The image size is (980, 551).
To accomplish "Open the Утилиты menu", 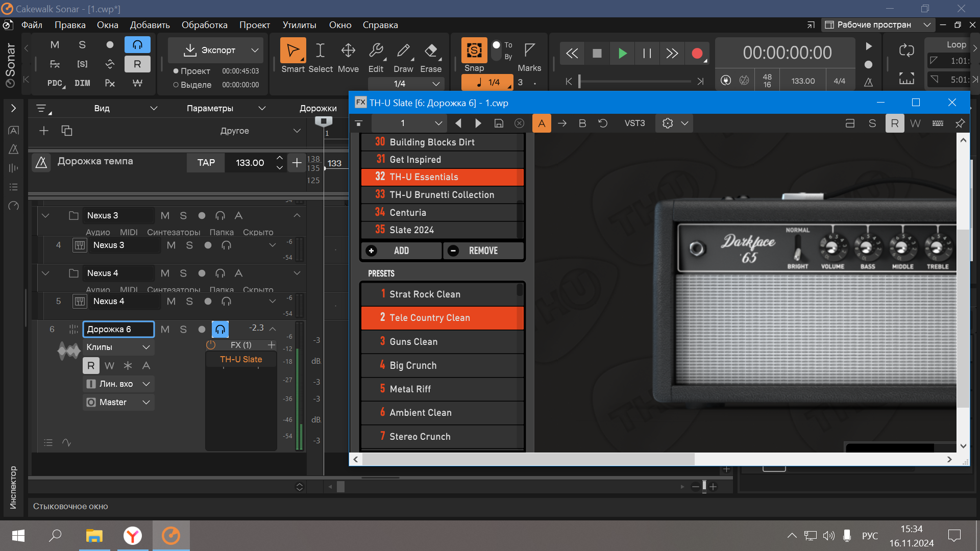I will 300,25.
